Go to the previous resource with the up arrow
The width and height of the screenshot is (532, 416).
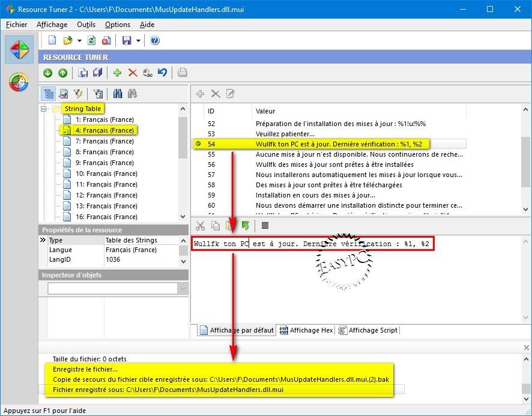point(63,73)
